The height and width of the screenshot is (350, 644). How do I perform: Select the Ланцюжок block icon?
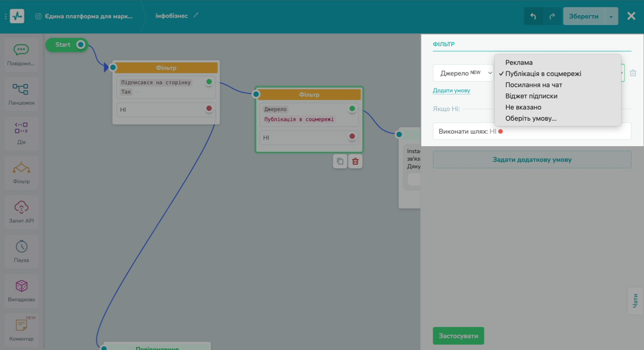[21, 89]
